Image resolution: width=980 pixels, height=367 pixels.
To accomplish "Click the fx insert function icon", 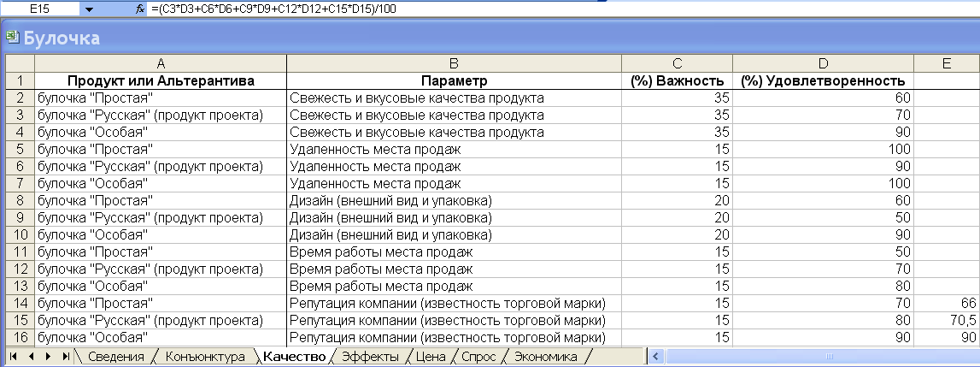I will tap(140, 9).
